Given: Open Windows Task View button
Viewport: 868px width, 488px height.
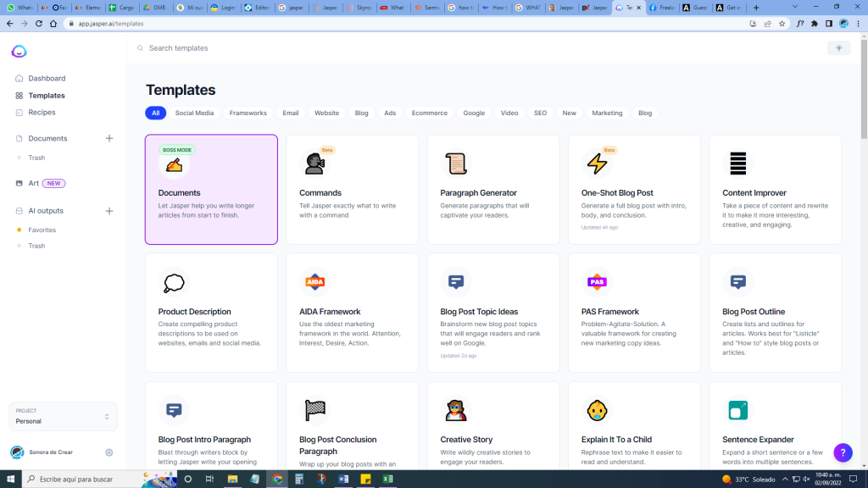Looking at the screenshot, I should pos(210,480).
